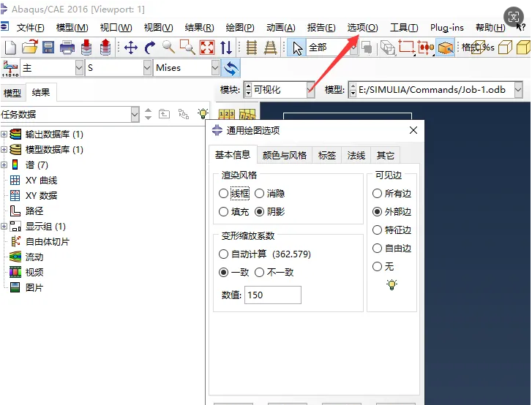Viewport: 532px width, 405px height.
Task: Expand the 谱 (7) tree node
Action: click(4, 164)
